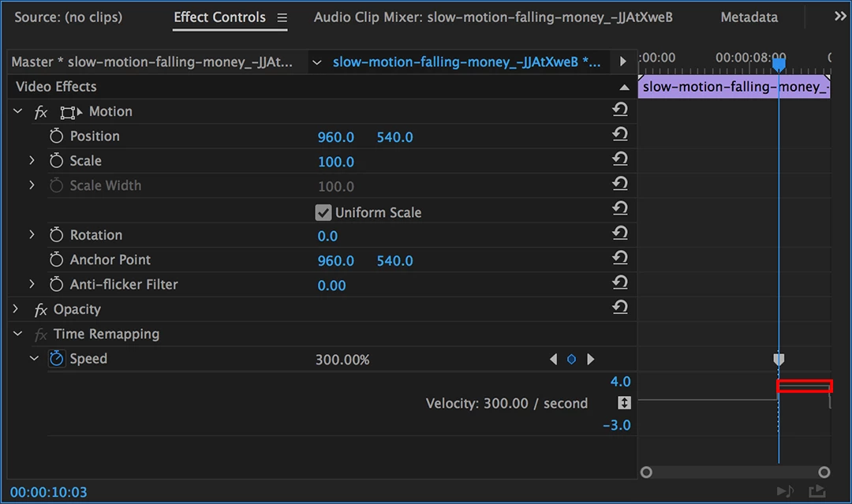Screen dimensions: 852x504
Task: Open the sequence clip dropdown arrow
Action: (317, 62)
